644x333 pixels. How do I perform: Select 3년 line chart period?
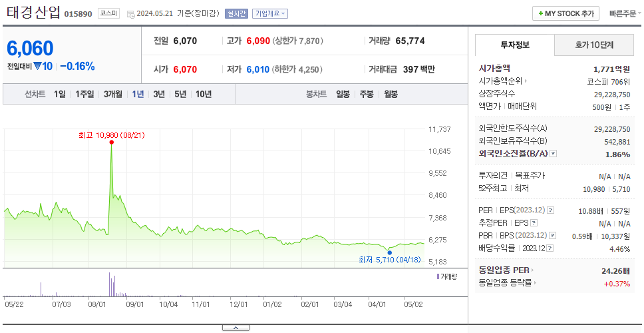pyautogui.click(x=159, y=94)
